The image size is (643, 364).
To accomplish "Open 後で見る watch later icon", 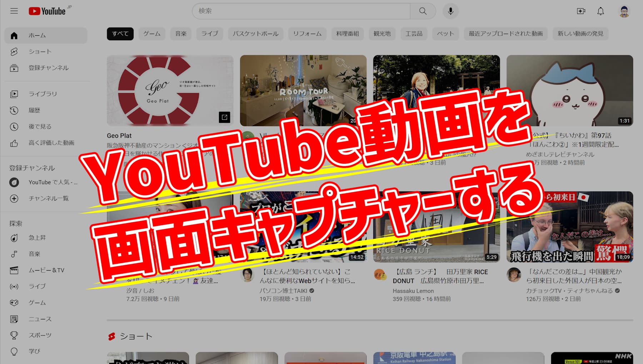I will (x=14, y=127).
